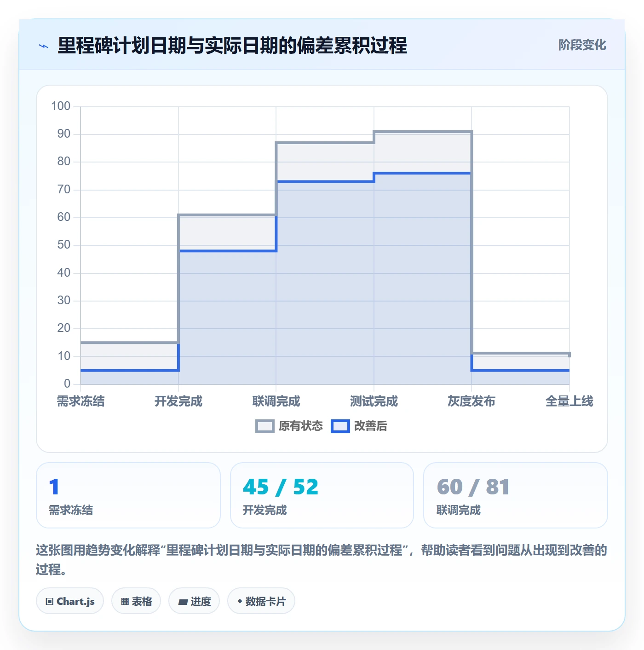Click the bar icon in 进度 chip
This screenshot has height=650, width=644.
[x=183, y=602]
